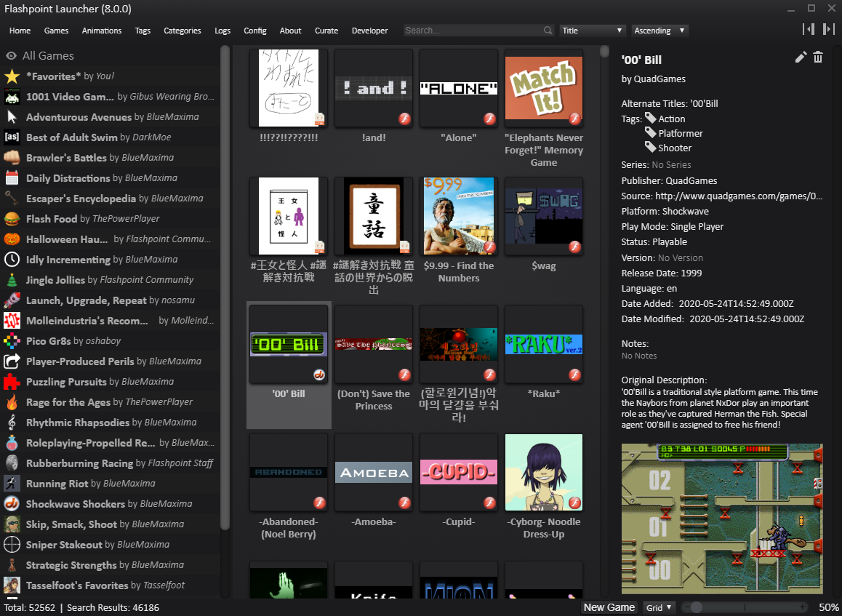The width and height of the screenshot is (842, 616).
Task: Select the Sniper Stakeout crosshair icon
Action: pyautogui.click(x=12, y=545)
